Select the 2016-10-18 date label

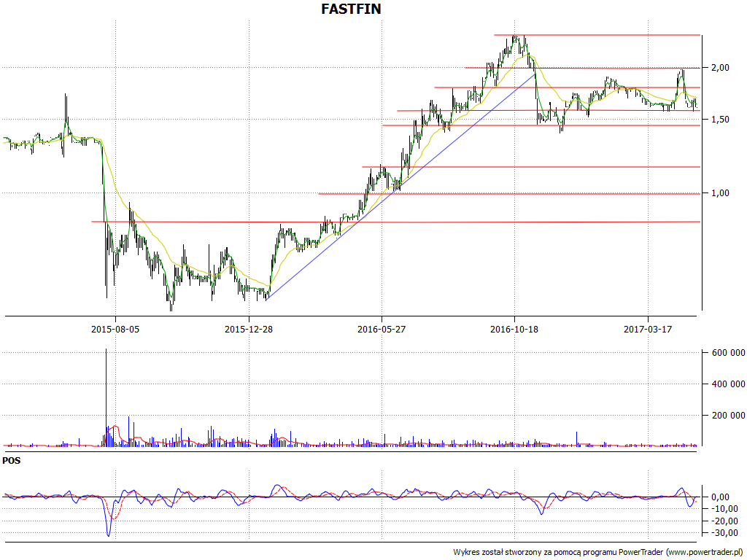pos(514,329)
